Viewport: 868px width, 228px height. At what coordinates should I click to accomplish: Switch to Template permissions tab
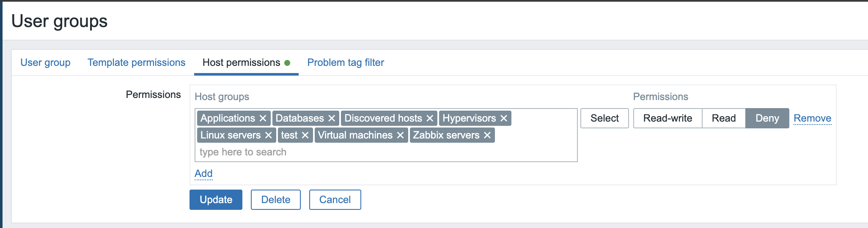point(136,62)
